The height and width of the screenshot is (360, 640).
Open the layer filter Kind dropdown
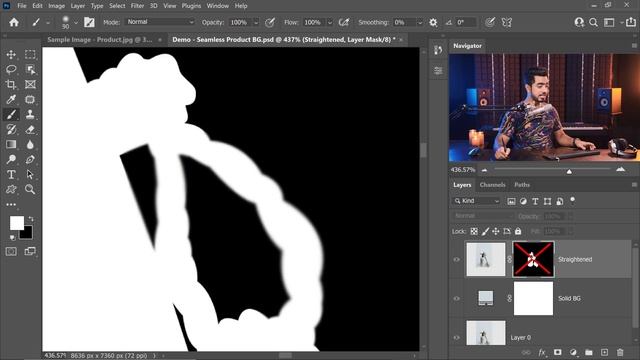click(476, 201)
